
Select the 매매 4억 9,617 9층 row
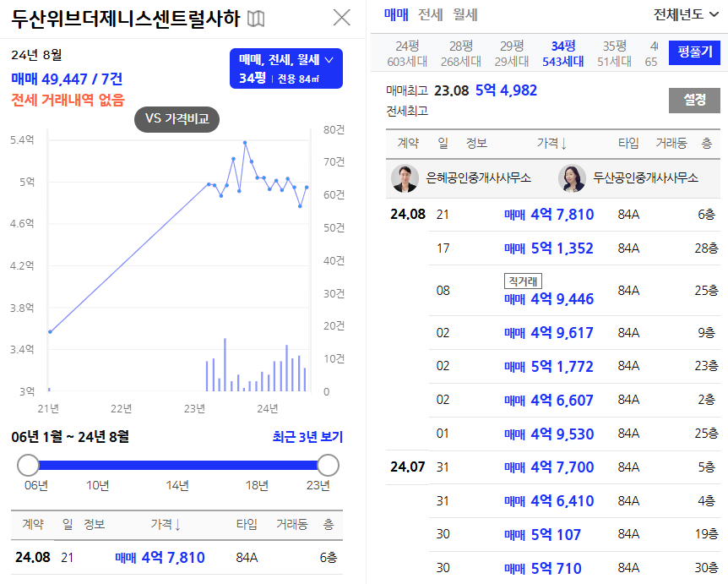(x=574, y=333)
